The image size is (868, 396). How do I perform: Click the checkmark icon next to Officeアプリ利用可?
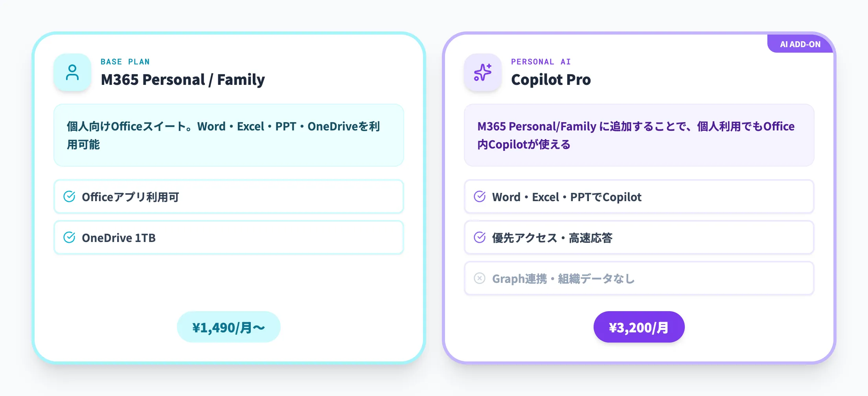click(70, 196)
